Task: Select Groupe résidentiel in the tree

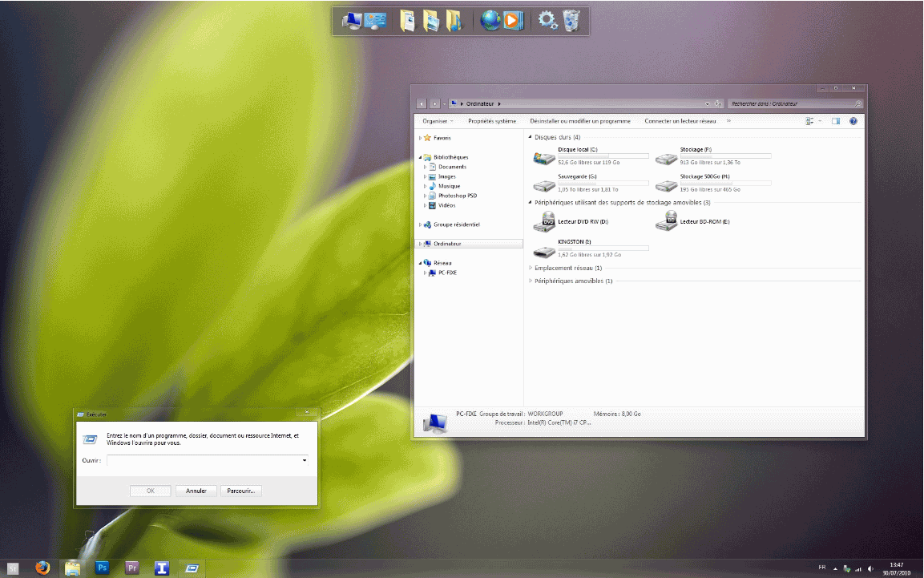Action: [x=457, y=224]
